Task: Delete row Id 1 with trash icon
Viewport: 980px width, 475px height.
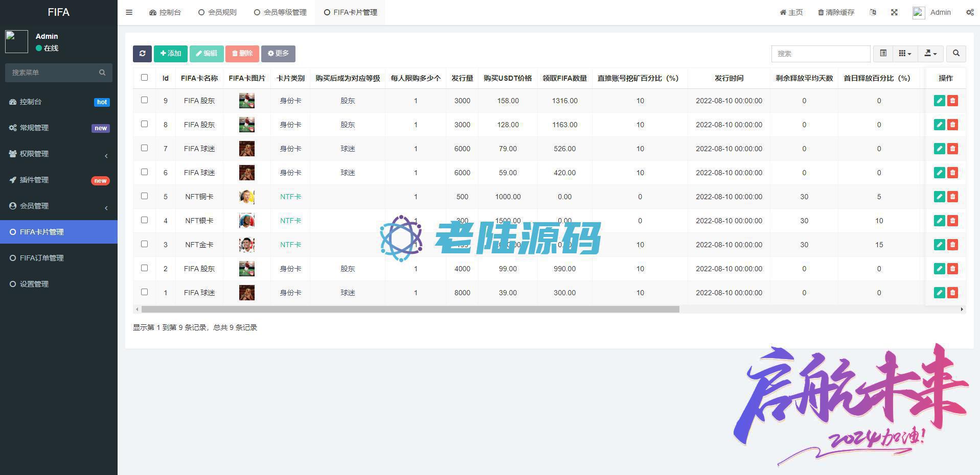Action: coord(952,293)
